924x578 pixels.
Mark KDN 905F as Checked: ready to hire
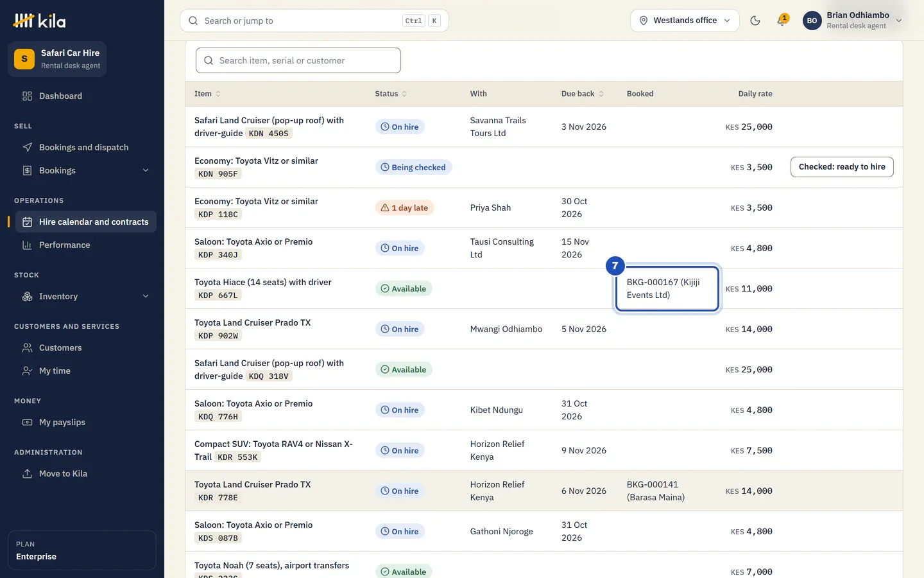click(842, 167)
